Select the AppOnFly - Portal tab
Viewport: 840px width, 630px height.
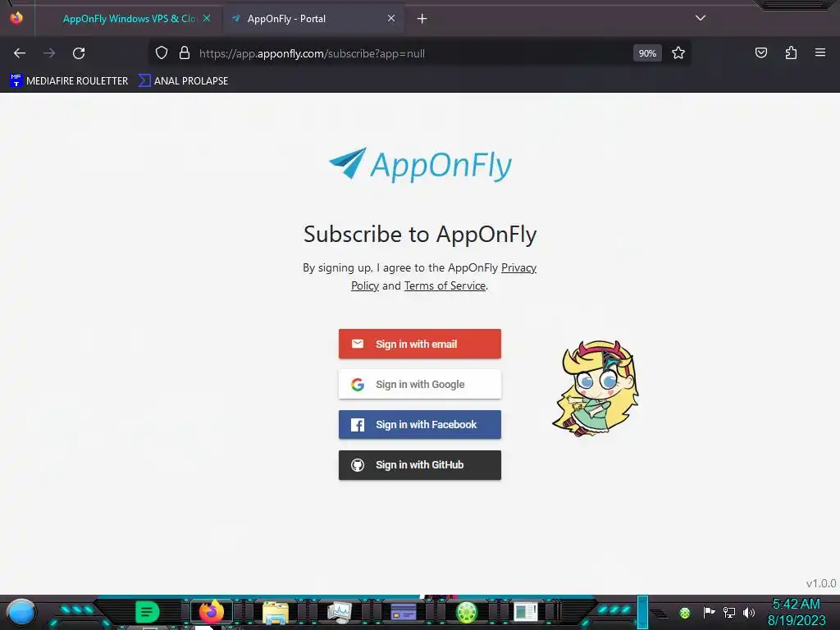click(x=313, y=19)
